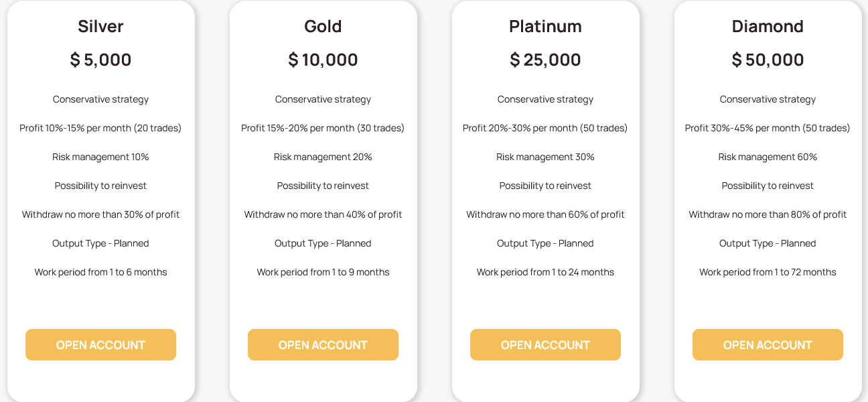Click the $ 10,000 price
The height and width of the screenshot is (402, 868).
click(323, 60)
